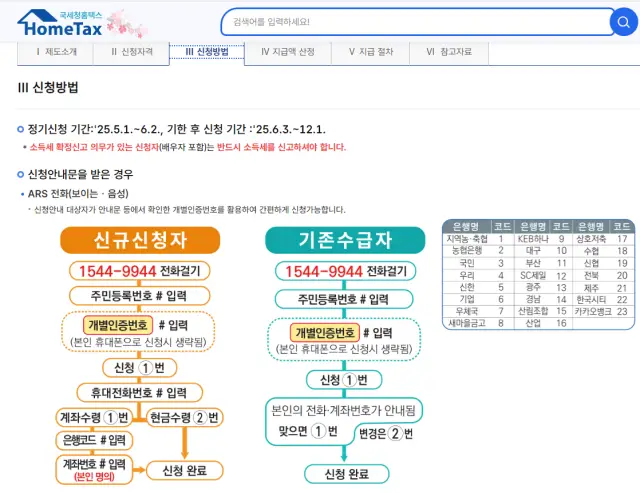Click the 제주 bank table cell
Image resolution: width=640 pixels, height=493 pixels.
pos(591,288)
